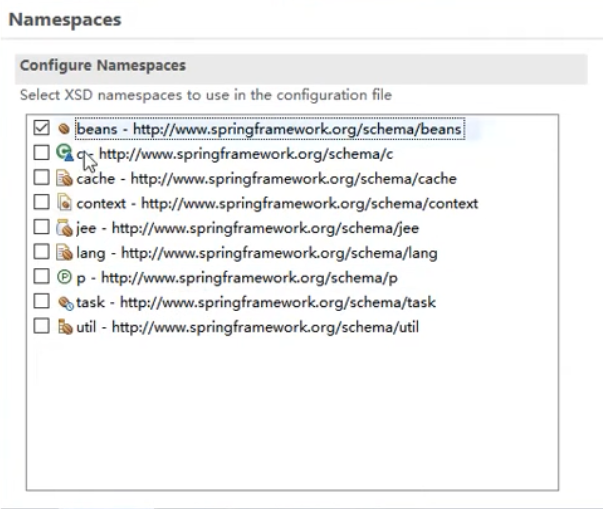
Task: Click the task namespace icon
Action: pyautogui.click(x=65, y=303)
